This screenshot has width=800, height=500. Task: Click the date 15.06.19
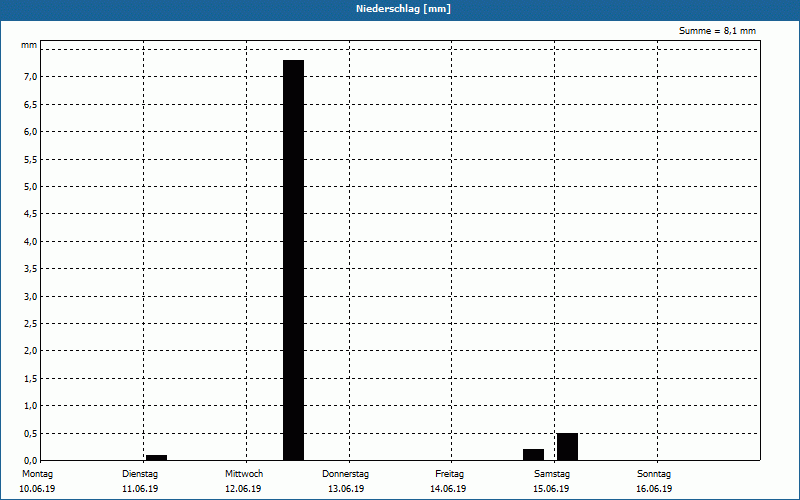(x=551, y=489)
